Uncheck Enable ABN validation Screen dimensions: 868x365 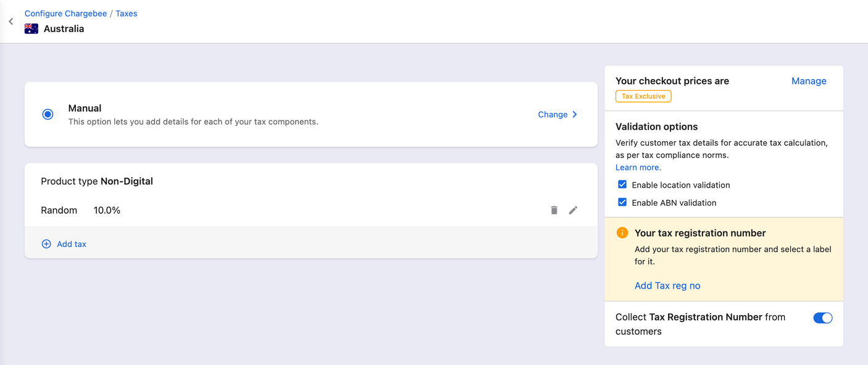(x=622, y=203)
